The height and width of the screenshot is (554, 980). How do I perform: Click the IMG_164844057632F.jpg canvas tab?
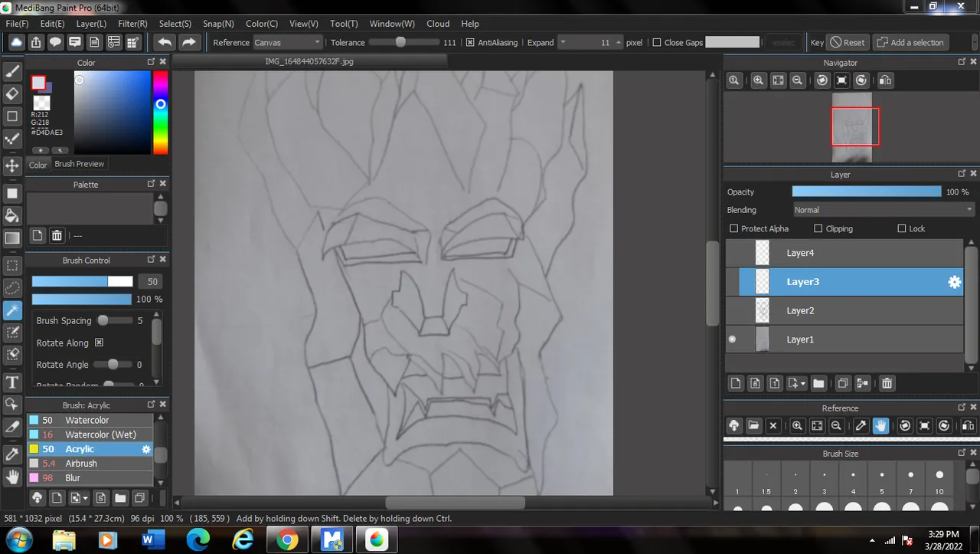309,61
